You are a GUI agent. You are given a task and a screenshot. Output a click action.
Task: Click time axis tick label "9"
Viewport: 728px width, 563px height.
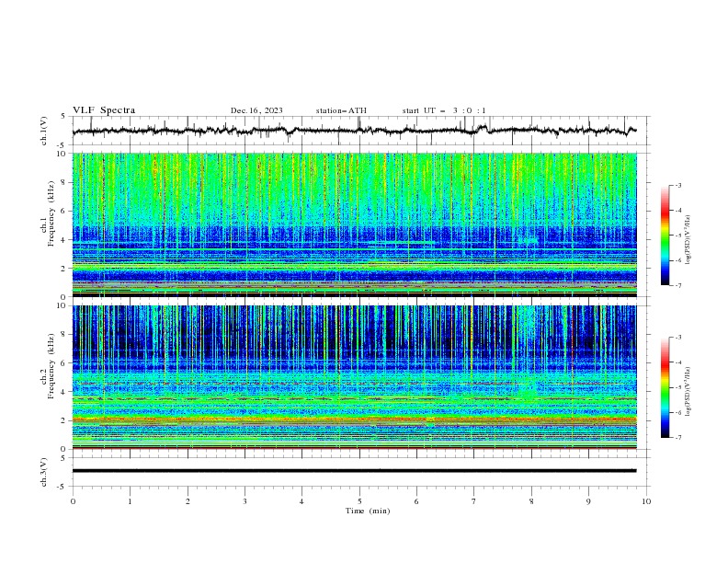coord(588,501)
